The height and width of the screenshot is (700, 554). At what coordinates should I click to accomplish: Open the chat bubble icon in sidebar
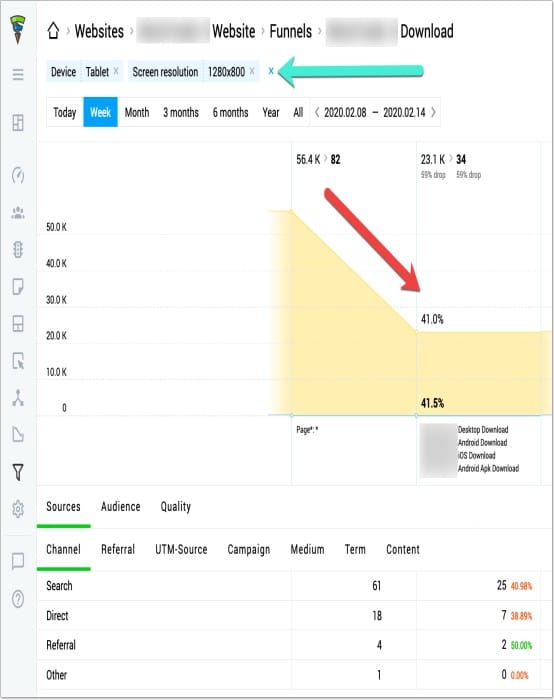pos(18,561)
